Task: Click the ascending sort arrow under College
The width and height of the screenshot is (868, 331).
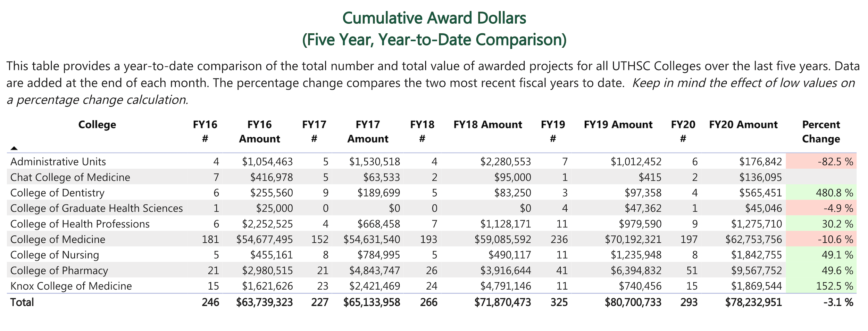Action: click(14, 148)
